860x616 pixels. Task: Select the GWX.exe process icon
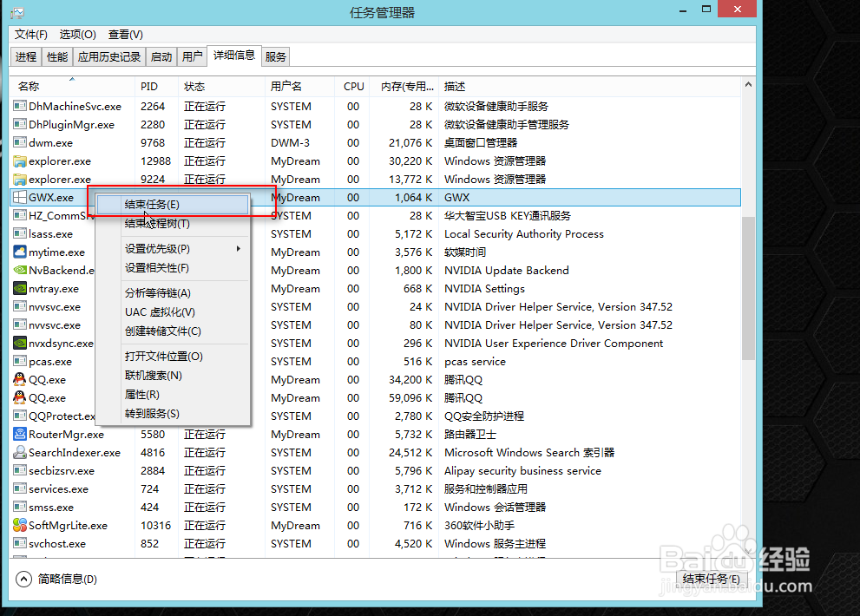19,197
